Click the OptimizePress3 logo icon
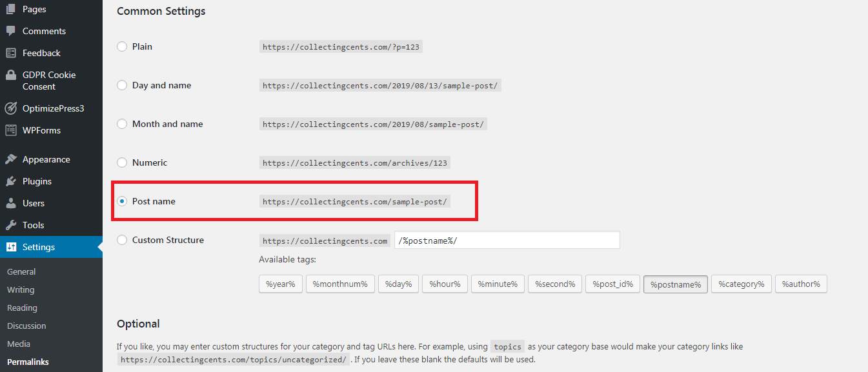Image resolution: width=868 pixels, height=372 pixels. coord(10,108)
